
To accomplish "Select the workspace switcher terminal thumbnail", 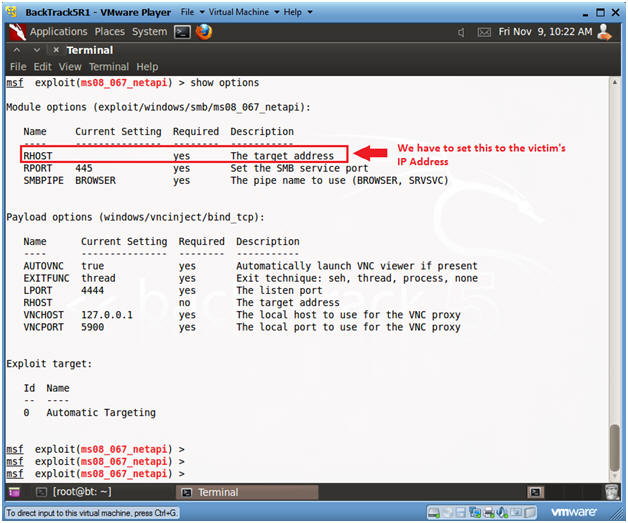I will point(535,492).
